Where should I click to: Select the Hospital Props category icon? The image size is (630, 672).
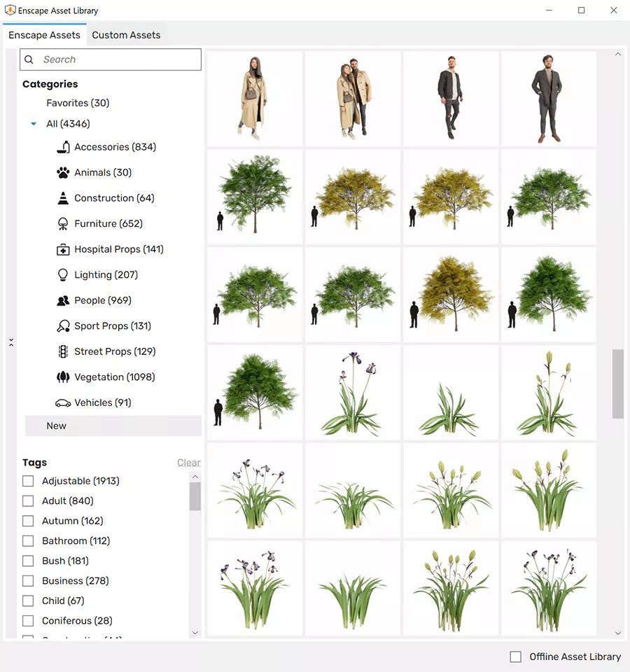pyautogui.click(x=62, y=249)
